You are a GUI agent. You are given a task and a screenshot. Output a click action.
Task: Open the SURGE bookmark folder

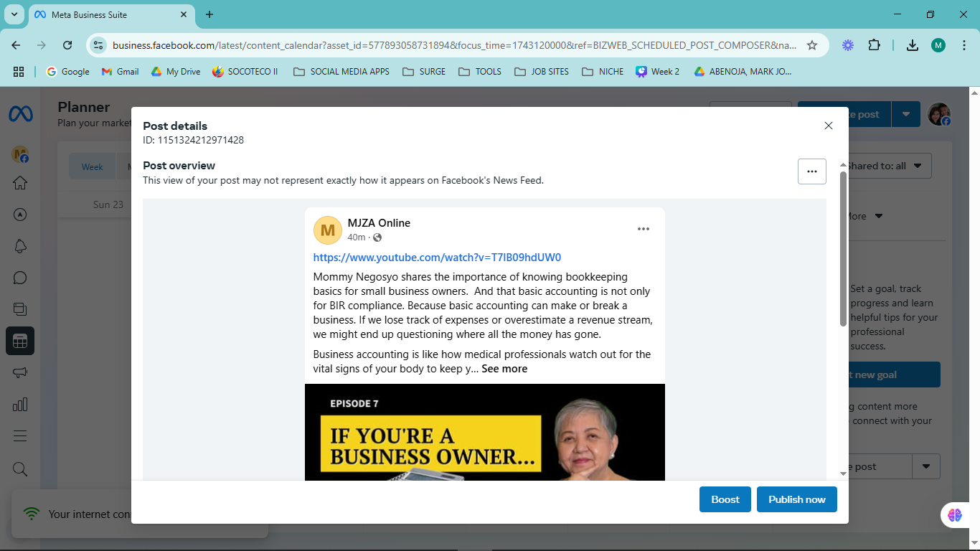coord(424,72)
